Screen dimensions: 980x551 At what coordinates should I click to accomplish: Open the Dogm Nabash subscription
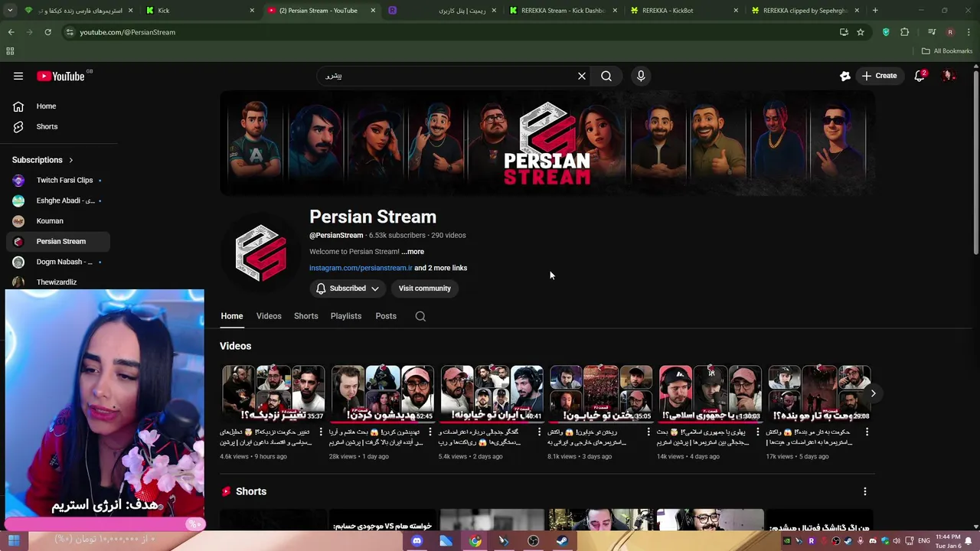tap(57, 262)
